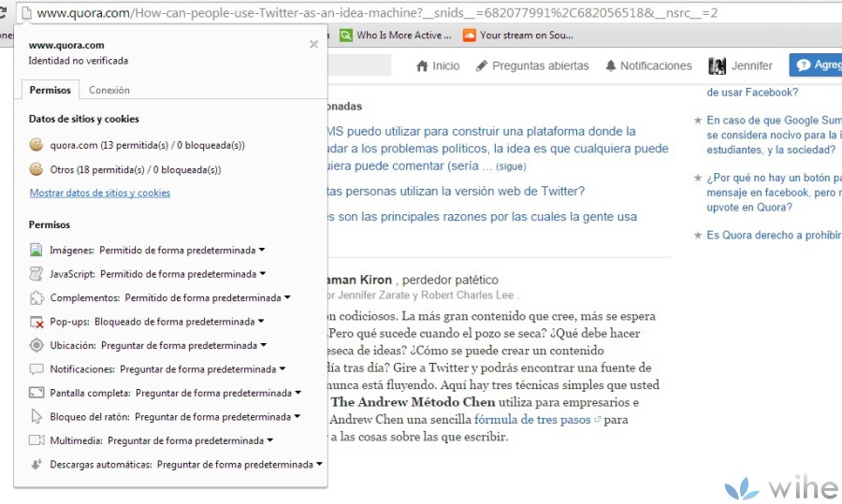Open Mostrar datos de sitios y cookies link
The image size is (842, 504).
click(100, 193)
